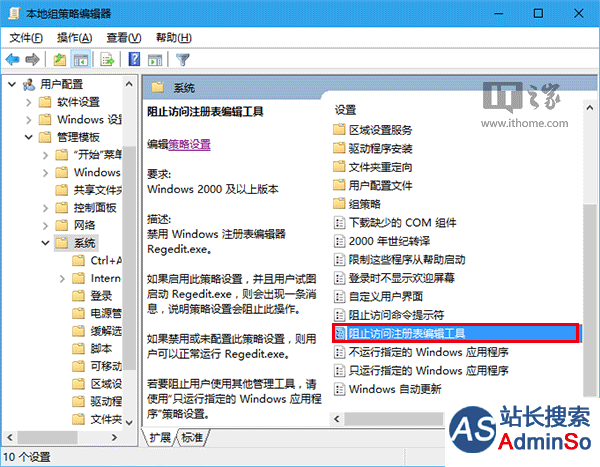This screenshot has width=600, height=467.
Task: Click settings list scroll-up arrow
Action: pos(589,108)
